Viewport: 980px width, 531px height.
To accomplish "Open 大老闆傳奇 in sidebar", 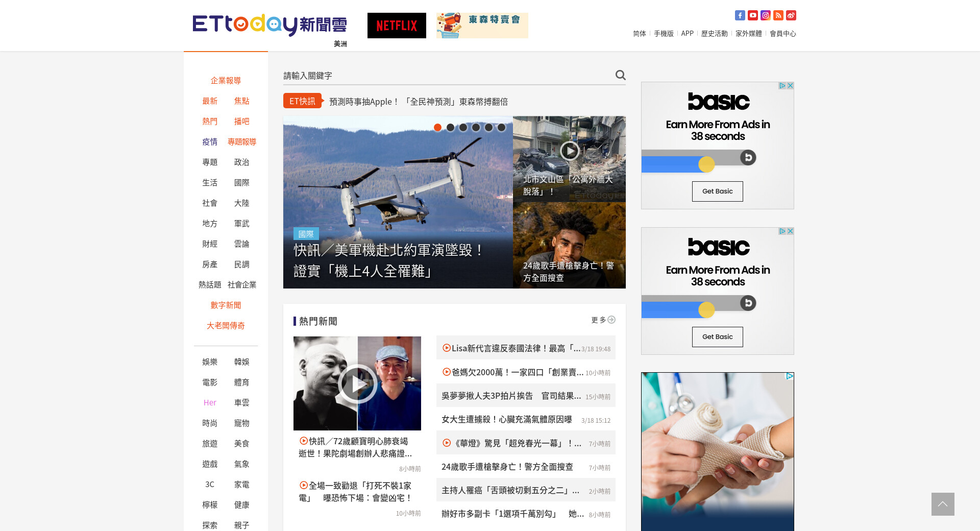I will (x=226, y=326).
